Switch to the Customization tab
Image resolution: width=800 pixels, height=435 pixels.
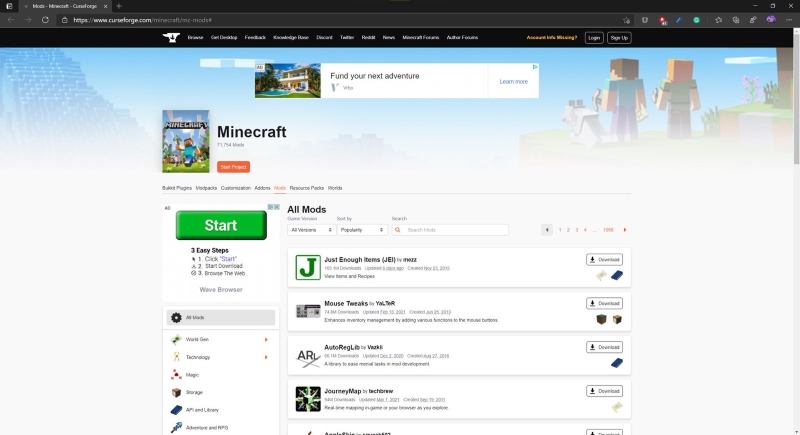tap(236, 188)
